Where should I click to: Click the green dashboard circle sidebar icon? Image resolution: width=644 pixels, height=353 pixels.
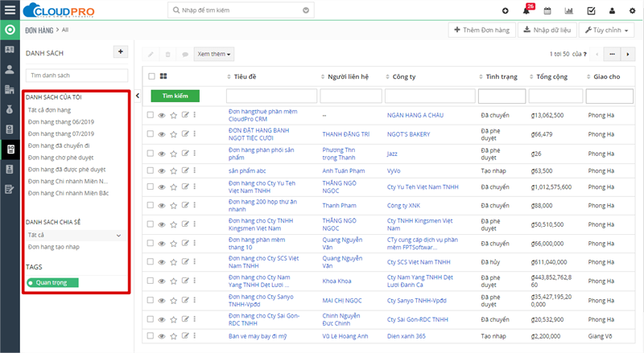[10, 30]
